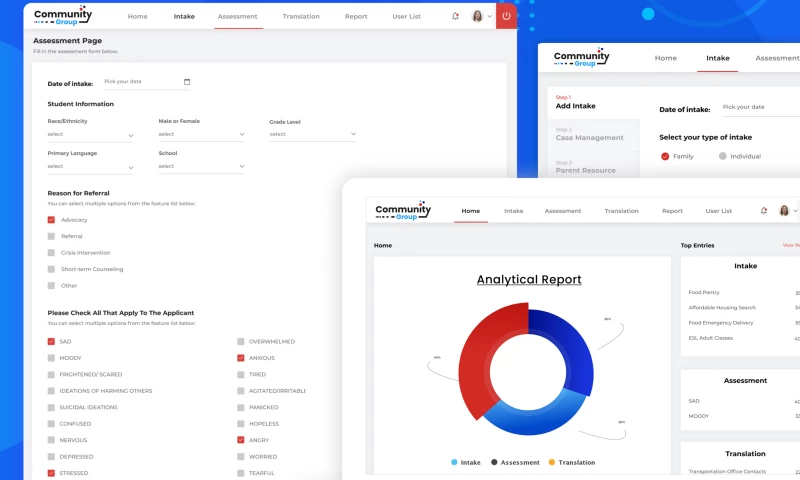Open the Primary Language dropdown

(x=90, y=166)
